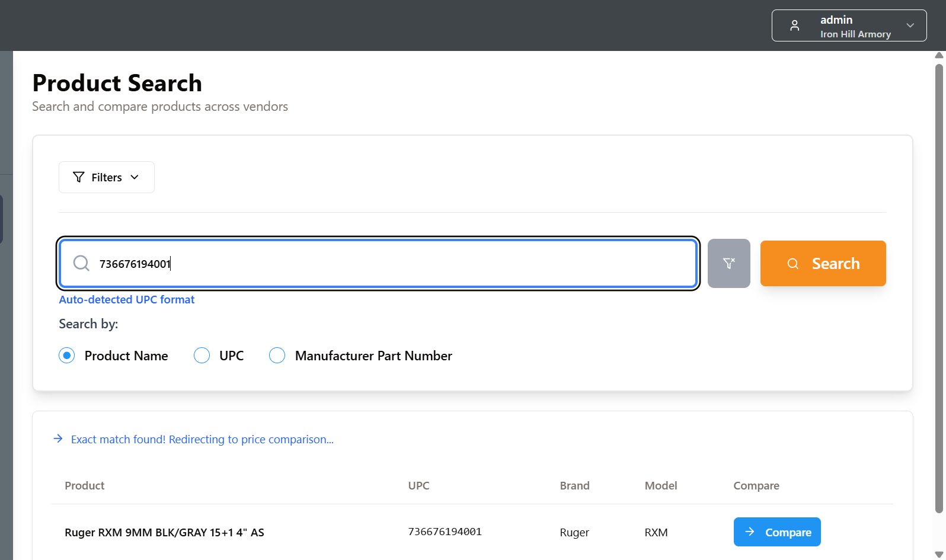Click scrollbar up arrow

click(939, 56)
